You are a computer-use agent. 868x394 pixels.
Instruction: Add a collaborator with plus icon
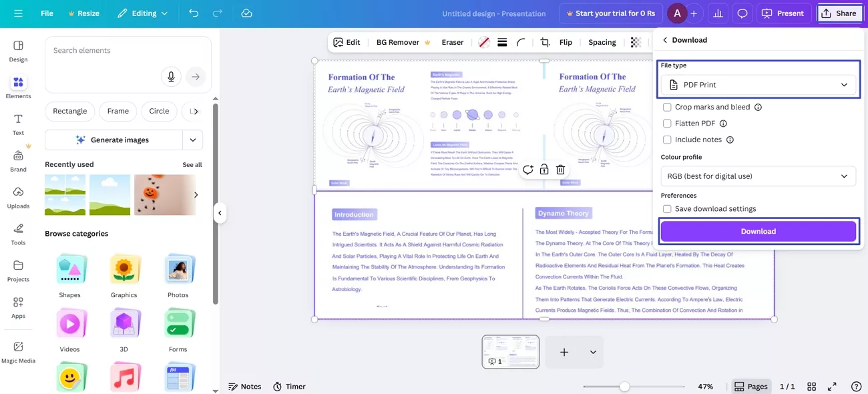point(694,13)
